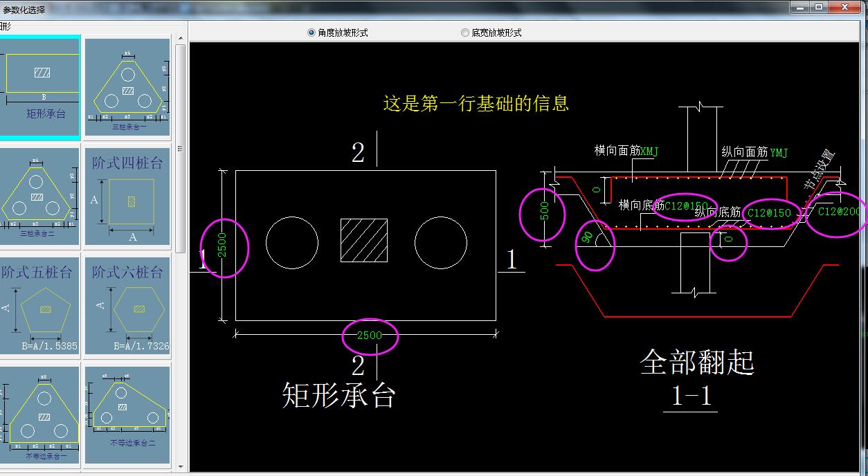The height and width of the screenshot is (476, 868).
Task: Choose the 三桩承台一 thumbnail
Action: pyautogui.click(x=127, y=87)
